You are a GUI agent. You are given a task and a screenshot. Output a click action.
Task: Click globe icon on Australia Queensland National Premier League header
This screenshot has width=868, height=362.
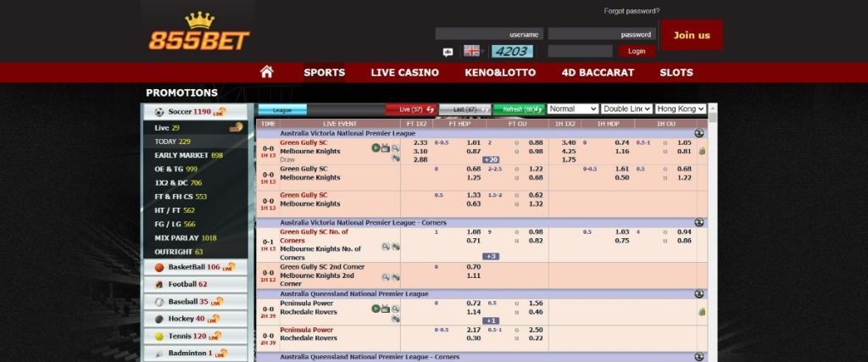point(699,294)
